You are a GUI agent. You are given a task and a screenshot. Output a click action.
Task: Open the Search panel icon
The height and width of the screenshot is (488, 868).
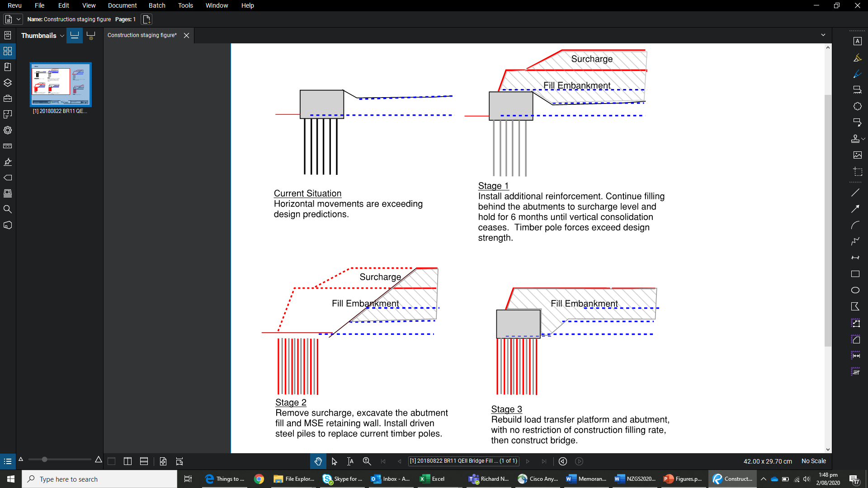click(8, 209)
